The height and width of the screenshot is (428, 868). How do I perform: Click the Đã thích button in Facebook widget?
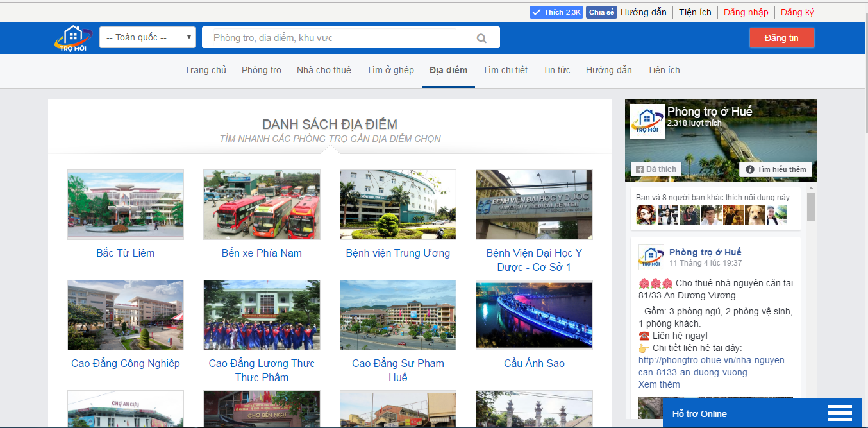point(655,169)
